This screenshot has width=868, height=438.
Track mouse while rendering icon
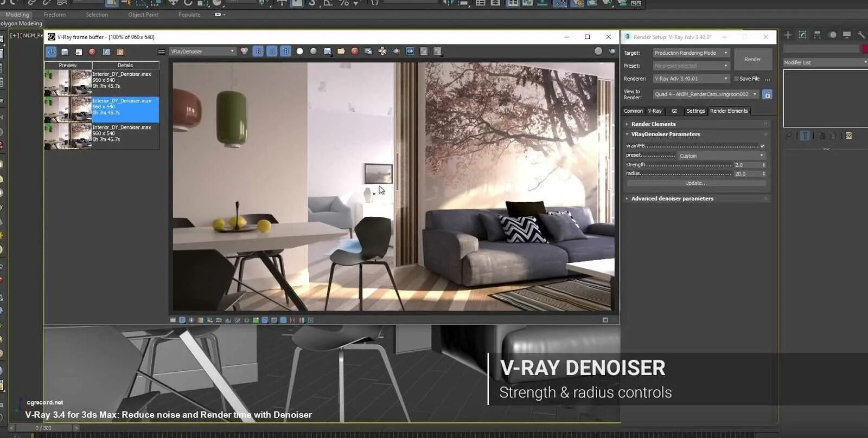click(382, 51)
